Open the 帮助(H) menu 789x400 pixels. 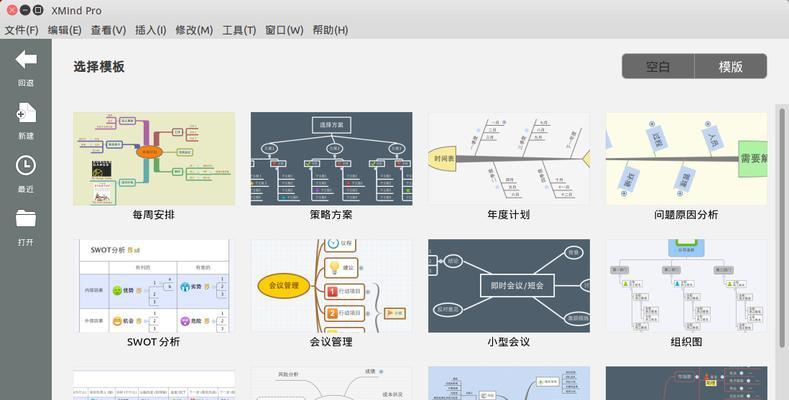330,30
